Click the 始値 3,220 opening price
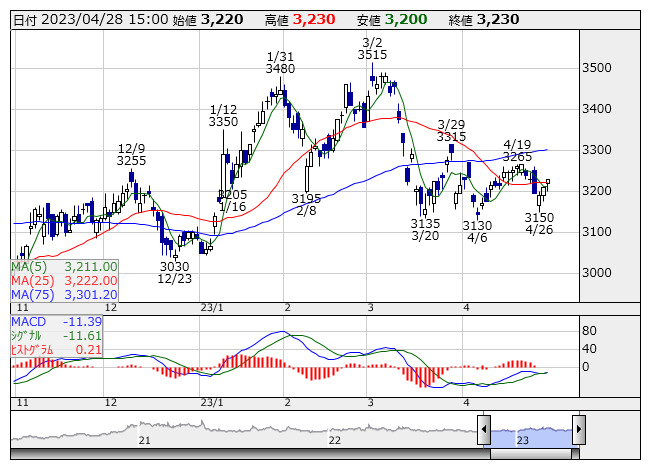This screenshot has width=653, height=470. (x=207, y=20)
